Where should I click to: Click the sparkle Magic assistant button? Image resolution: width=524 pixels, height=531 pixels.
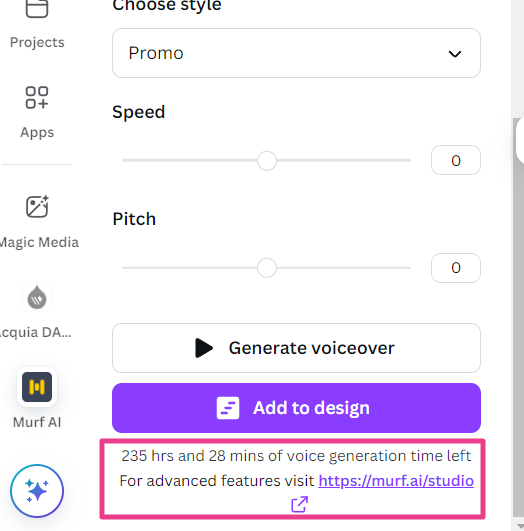pyautogui.click(x=37, y=491)
